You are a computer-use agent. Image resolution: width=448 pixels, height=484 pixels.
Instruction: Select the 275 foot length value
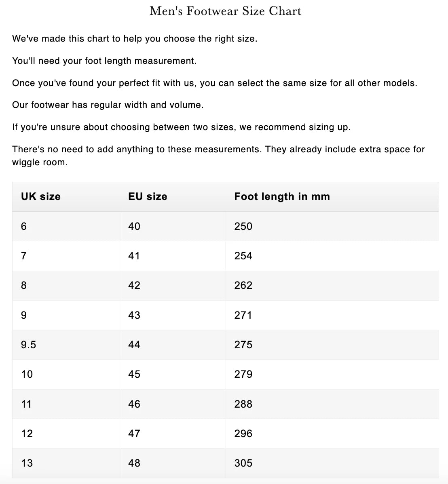click(243, 345)
